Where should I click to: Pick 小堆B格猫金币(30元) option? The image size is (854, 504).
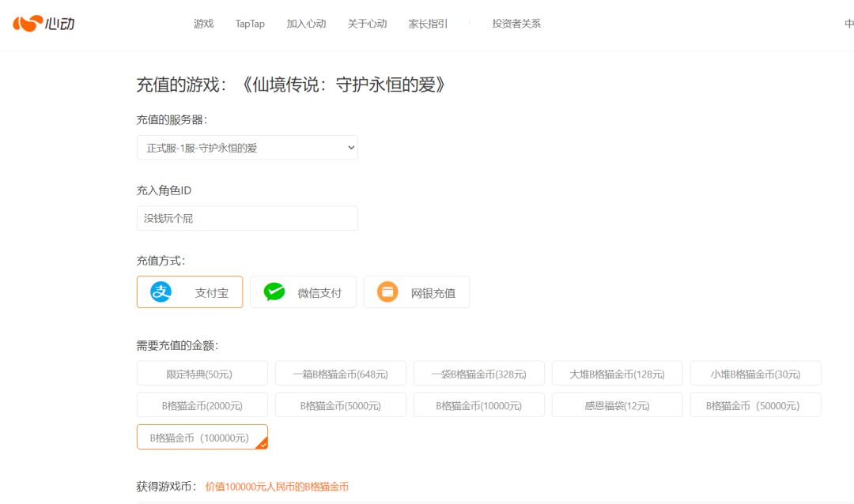tap(755, 374)
